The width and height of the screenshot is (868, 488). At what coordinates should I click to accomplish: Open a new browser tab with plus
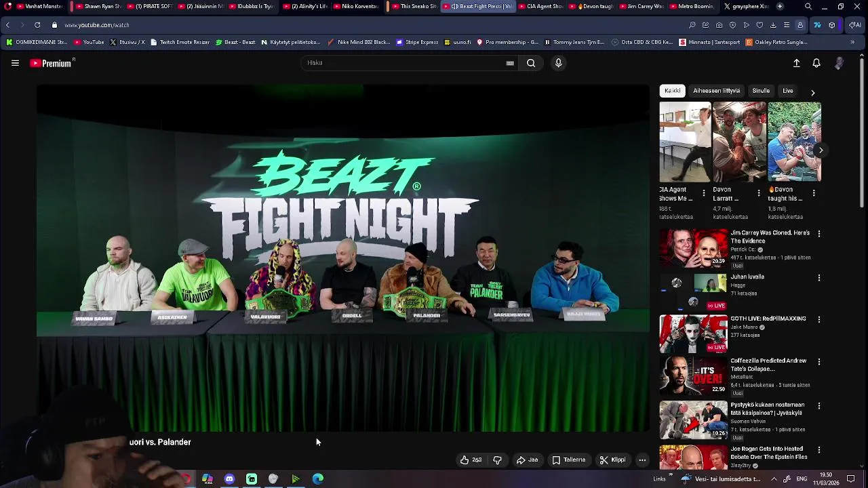click(x=780, y=6)
